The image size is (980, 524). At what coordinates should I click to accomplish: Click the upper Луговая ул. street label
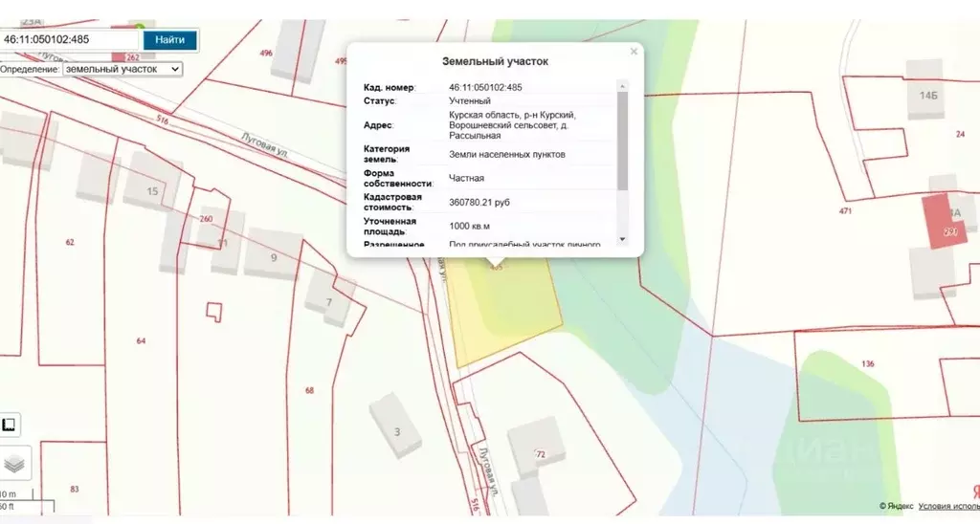(264, 144)
